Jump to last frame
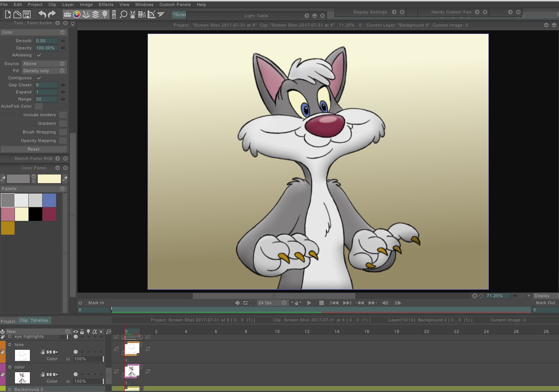This screenshot has height=392, width=559. 347,303
